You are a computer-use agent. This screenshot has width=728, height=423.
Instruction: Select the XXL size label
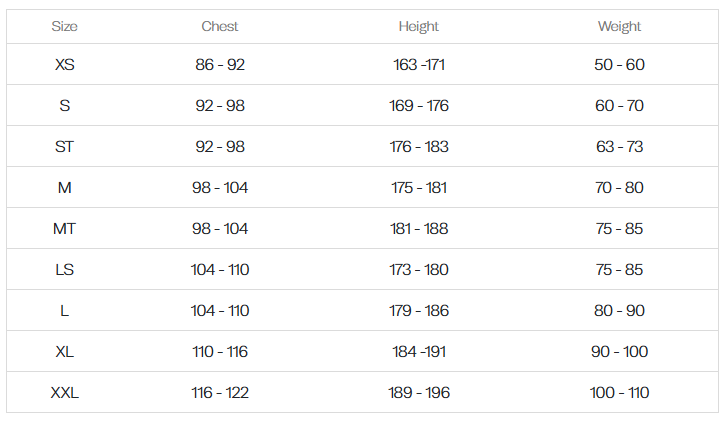click(x=65, y=393)
